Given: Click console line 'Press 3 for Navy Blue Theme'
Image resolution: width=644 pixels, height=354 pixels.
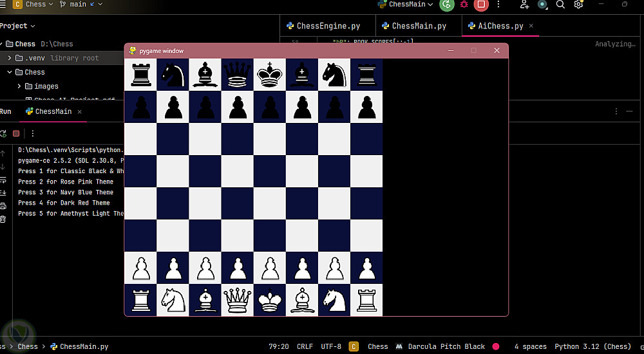Looking at the screenshot, I should [66, 192].
